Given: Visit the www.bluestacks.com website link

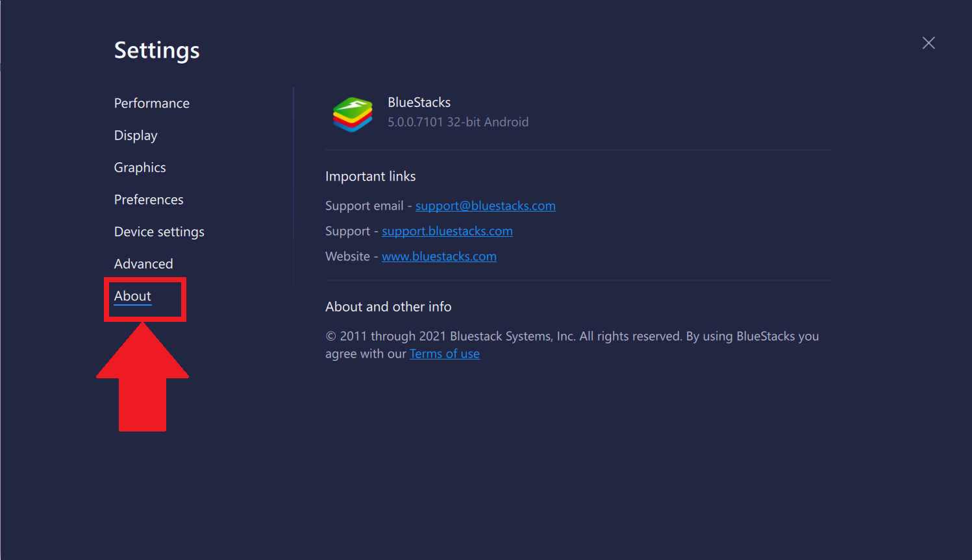Looking at the screenshot, I should coord(439,256).
